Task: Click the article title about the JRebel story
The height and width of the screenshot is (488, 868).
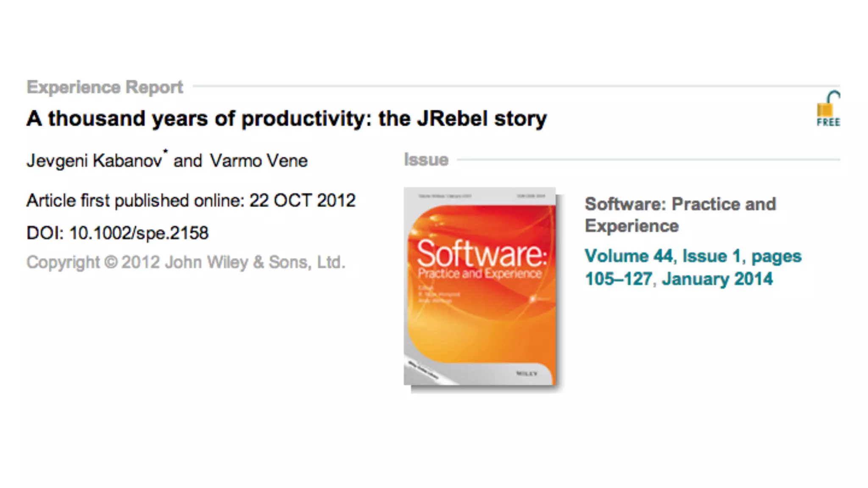Action: tap(287, 119)
